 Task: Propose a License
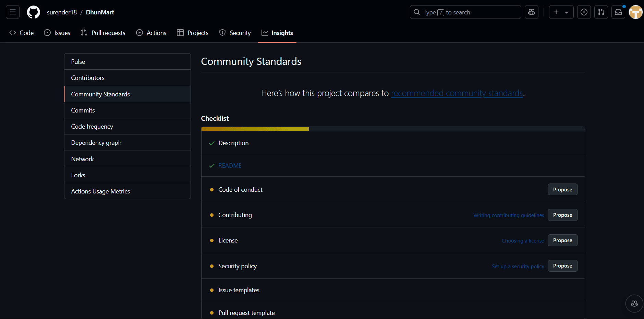pos(562,240)
